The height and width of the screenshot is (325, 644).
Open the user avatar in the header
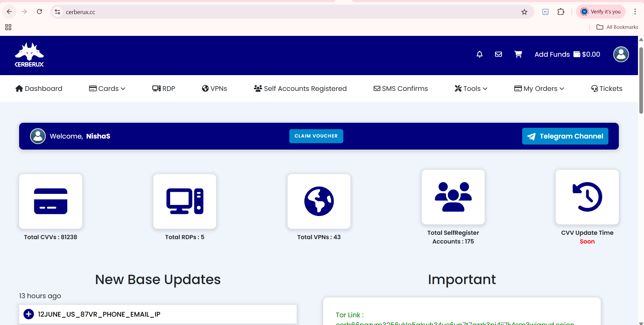tap(621, 54)
